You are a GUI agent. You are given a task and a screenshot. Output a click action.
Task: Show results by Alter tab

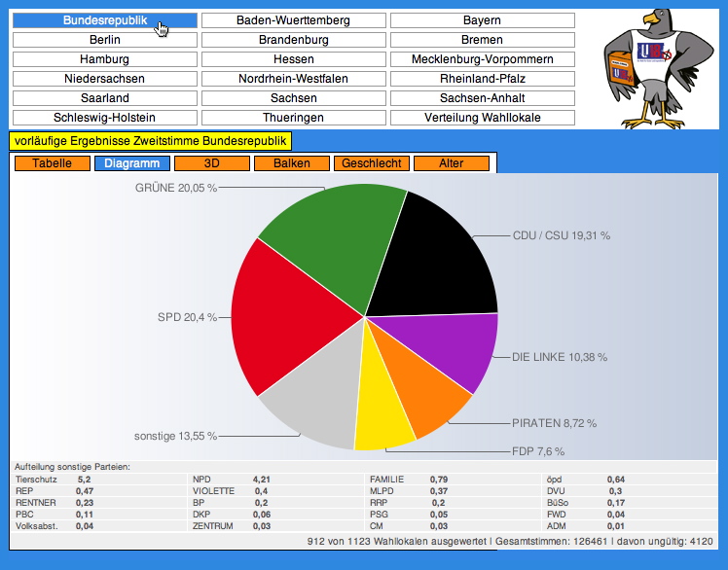click(x=452, y=163)
